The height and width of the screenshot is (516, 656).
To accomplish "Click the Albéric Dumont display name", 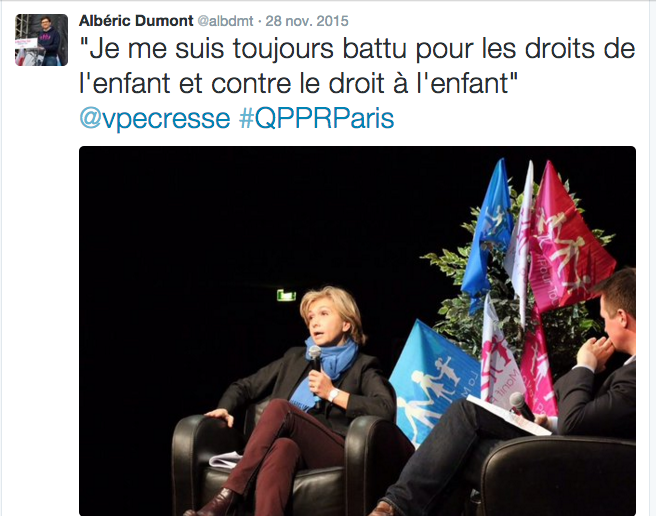I will coord(136,21).
